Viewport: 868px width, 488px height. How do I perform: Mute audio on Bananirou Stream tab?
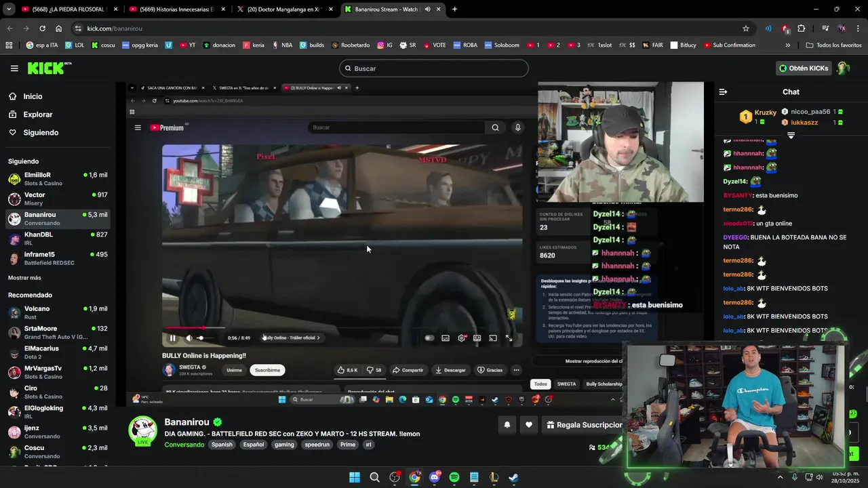tap(427, 9)
